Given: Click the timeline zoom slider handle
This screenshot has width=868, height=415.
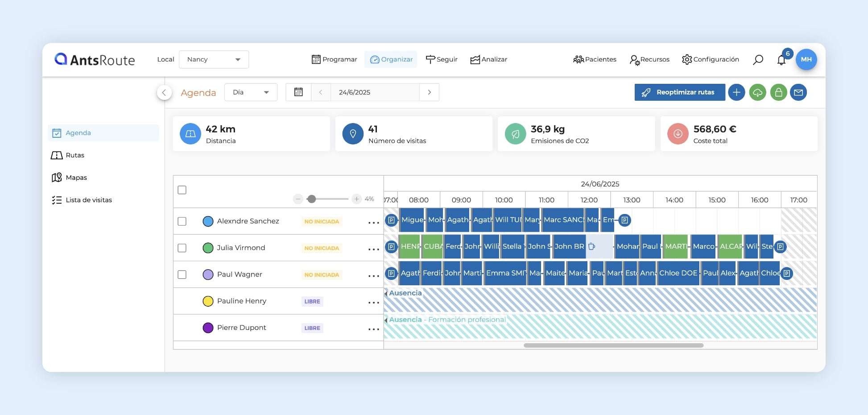Looking at the screenshot, I should click(x=312, y=199).
